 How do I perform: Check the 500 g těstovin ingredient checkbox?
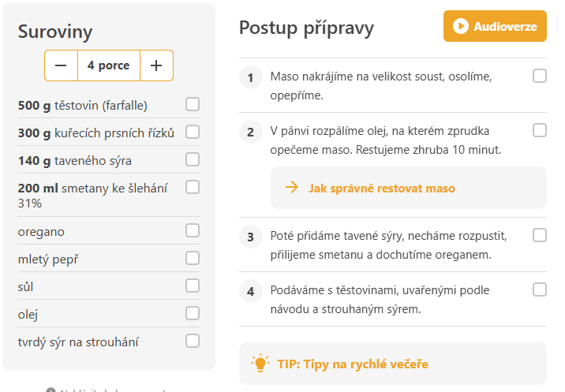[193, 104]
